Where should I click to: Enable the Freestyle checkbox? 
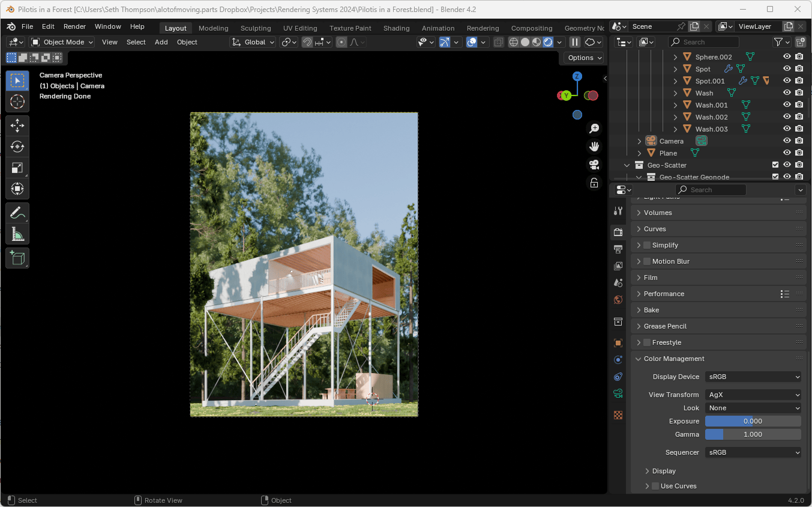pyautogui.click(x=647, y=342)
